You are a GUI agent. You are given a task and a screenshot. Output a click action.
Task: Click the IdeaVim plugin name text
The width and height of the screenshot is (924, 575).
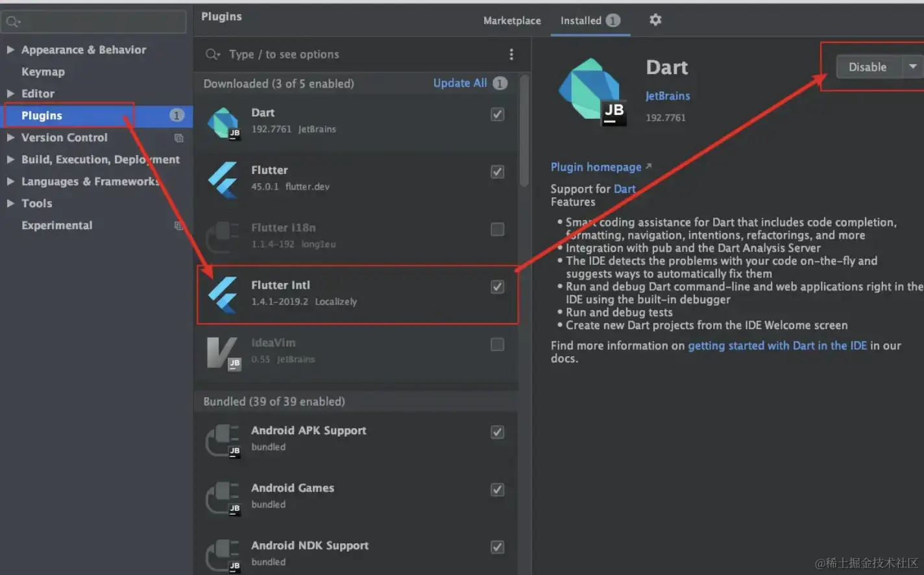click(273, 343)
